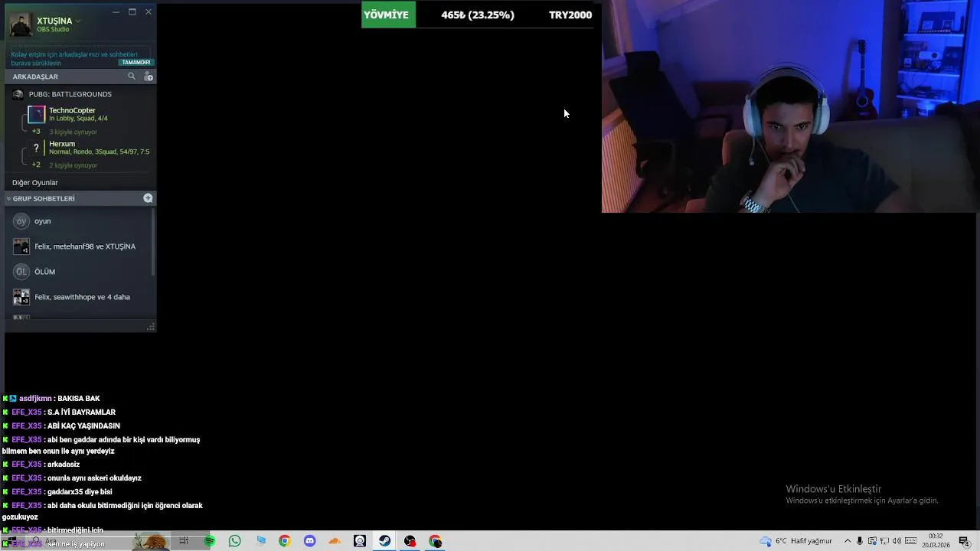Click the 465₺ (23.25%) progress value

coord(478,15)
